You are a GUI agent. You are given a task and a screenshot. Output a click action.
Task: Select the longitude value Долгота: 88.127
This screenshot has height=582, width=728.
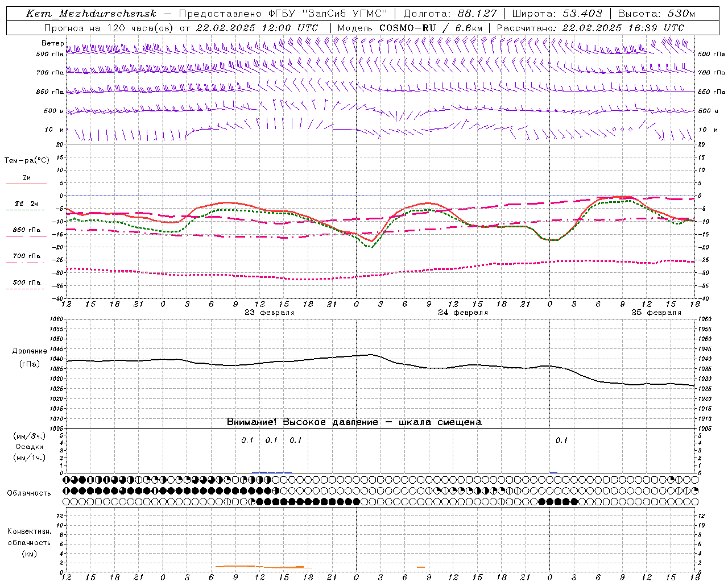(x=450, y=14)
